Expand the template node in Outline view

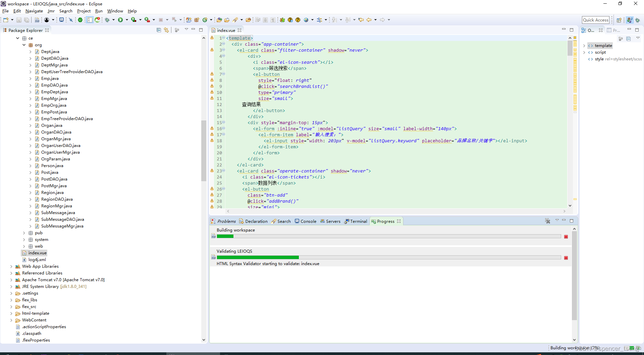pyautogui.click(x=584, y=45)
